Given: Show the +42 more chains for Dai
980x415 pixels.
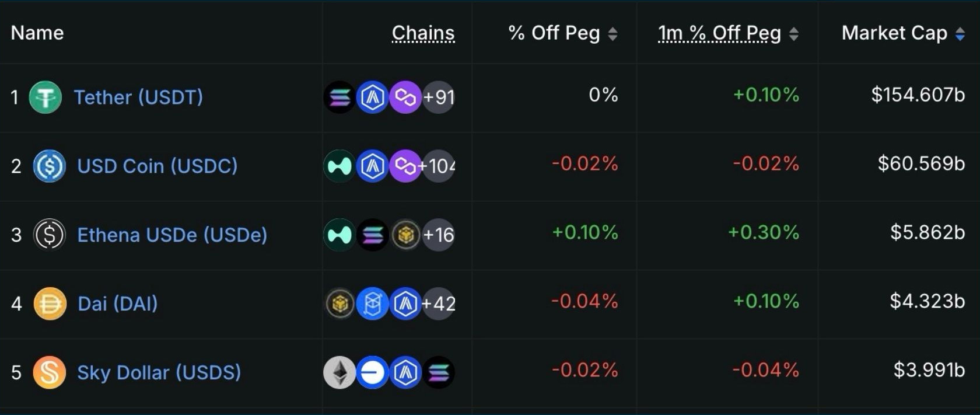Looking at the screenshot, I should pos(439,304).
